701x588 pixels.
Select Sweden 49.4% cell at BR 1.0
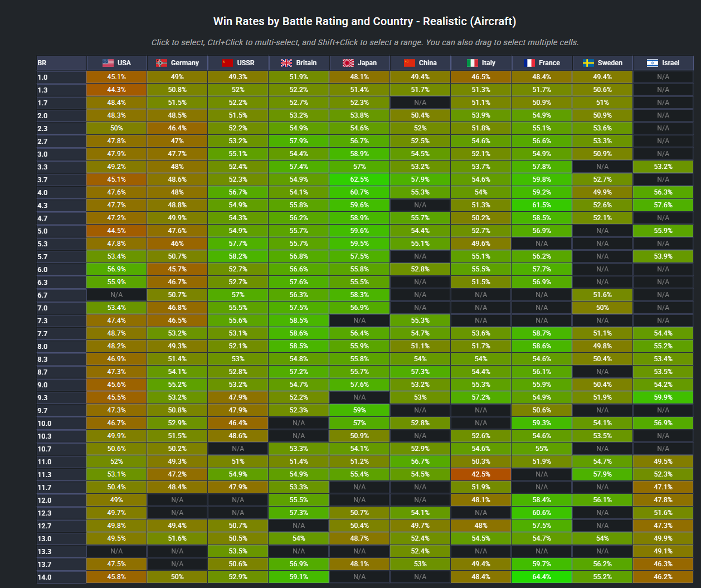tap(602, 77)
